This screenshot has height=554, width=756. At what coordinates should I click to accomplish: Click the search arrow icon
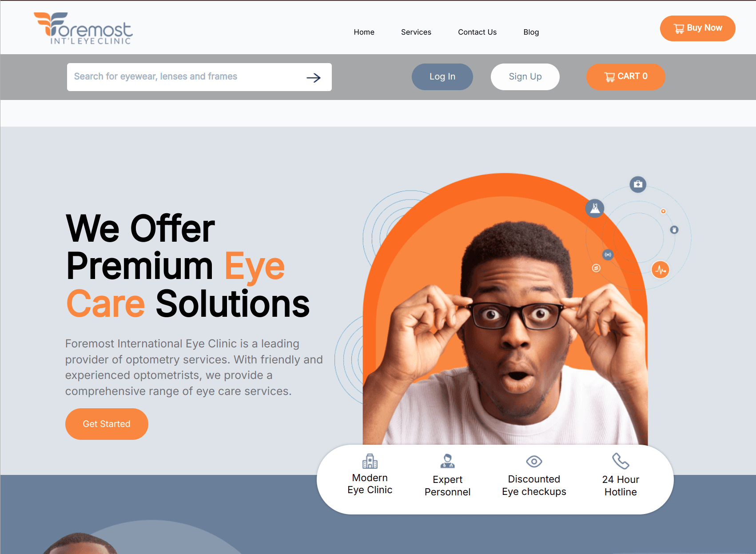point(314,78)
